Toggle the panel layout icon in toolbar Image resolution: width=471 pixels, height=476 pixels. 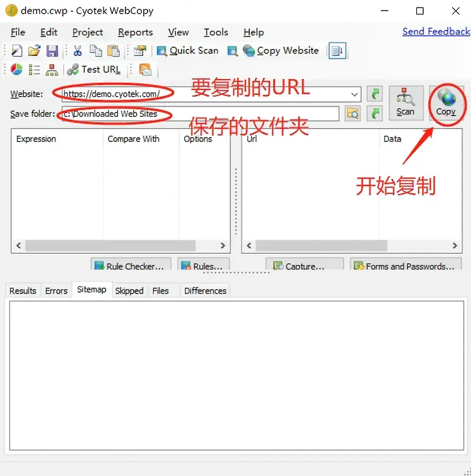click(x=337, y=51)
